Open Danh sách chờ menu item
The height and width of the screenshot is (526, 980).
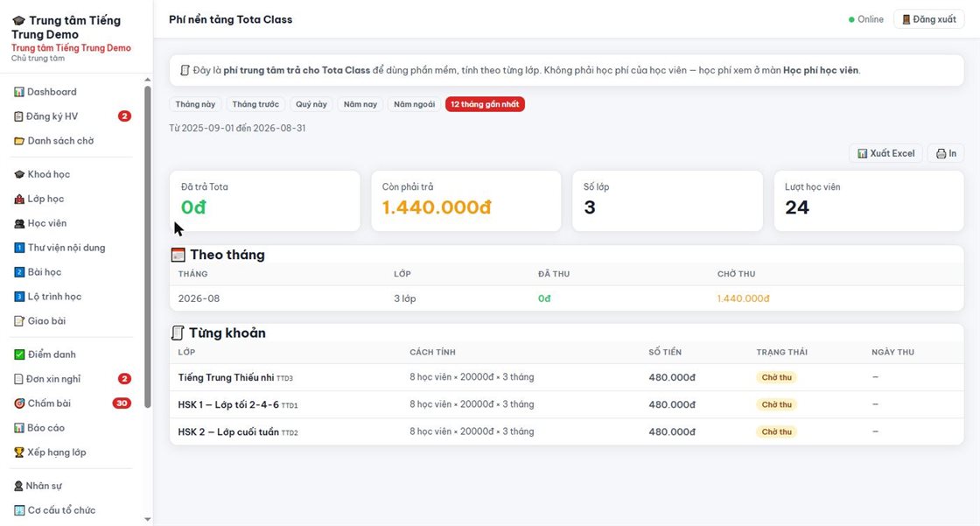[73, 141]
